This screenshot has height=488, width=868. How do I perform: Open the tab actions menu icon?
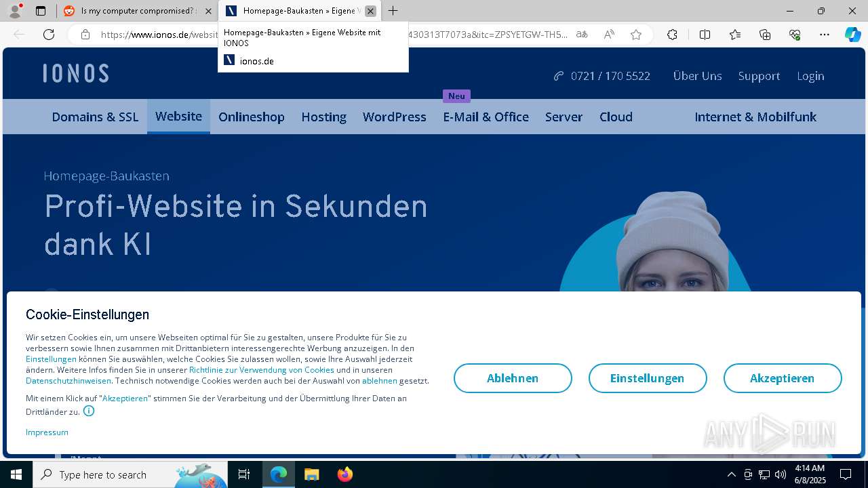click(x=41, y=11)
